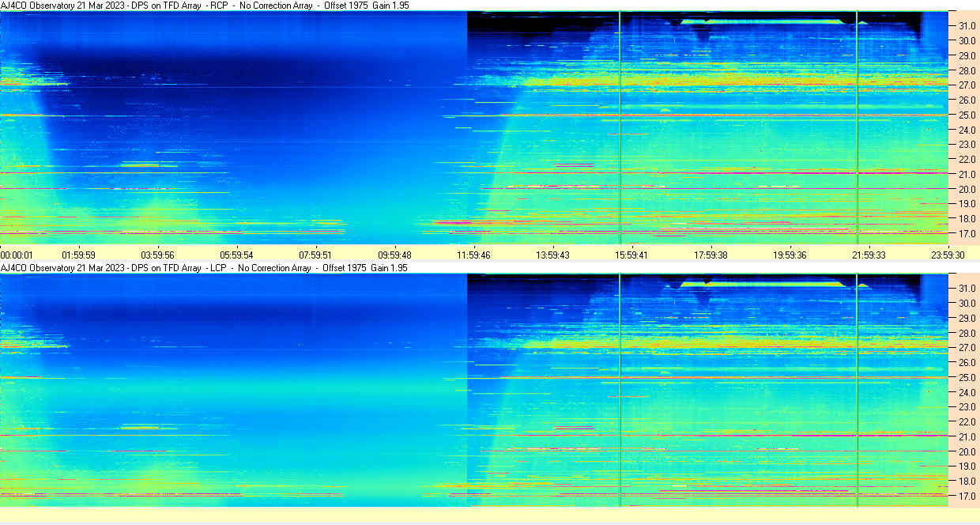Click the 30.0 frequency label on LCP scale
Screen dimensions: 980x525
(x=967, y=303)
